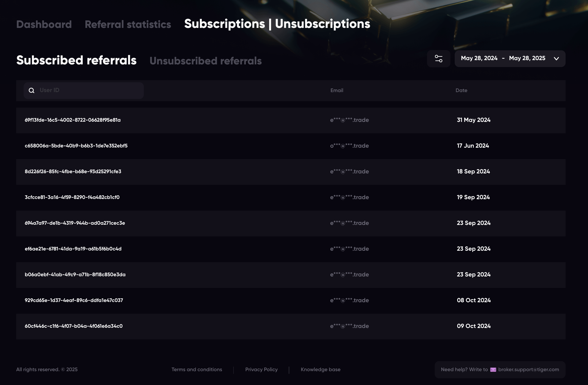This screenshot has width=588, height=385.
Task: Click the purple envelope mail icon
Action: point(493,370)
